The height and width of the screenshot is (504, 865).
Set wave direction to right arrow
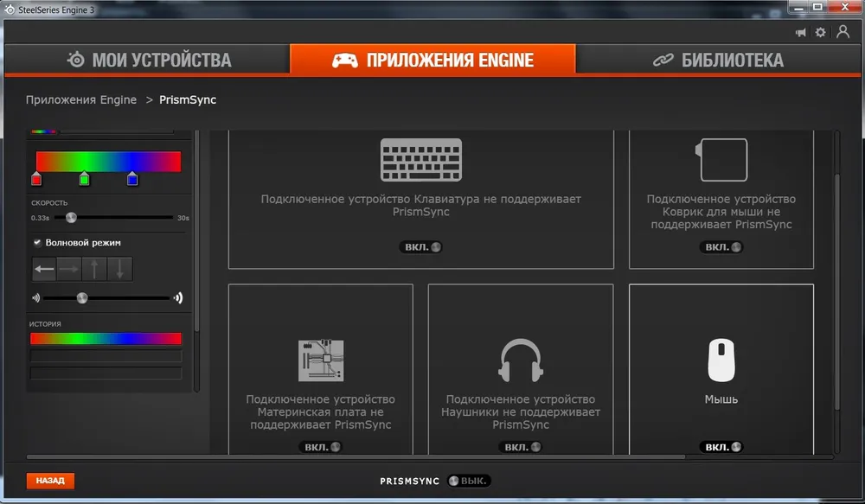tap(69, 269)
